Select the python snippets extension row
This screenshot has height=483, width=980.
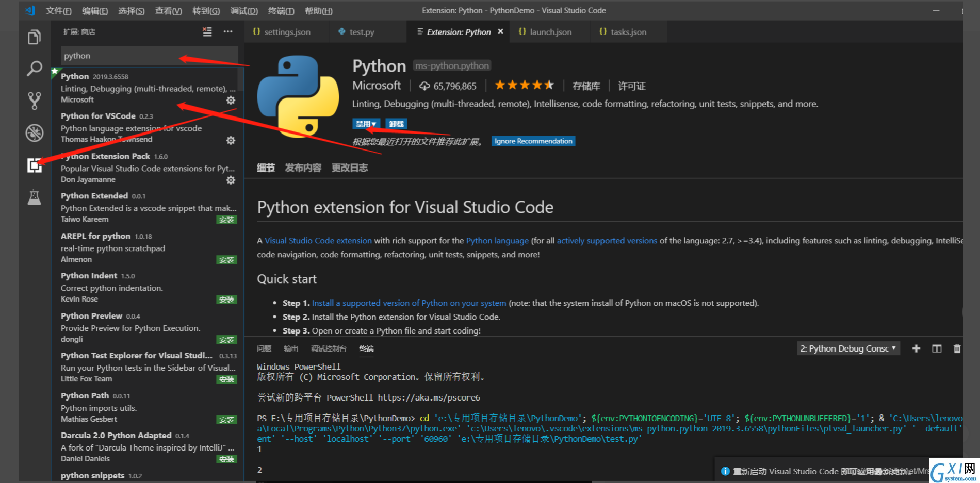click(x=147, y=475)
